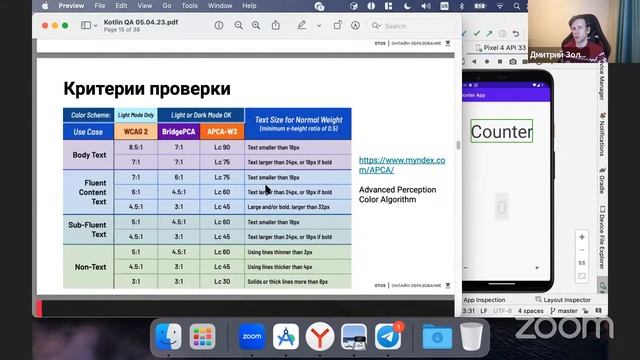Expand the sidebar view options chevron
The image size is (640, 360).
pos(96,26)
